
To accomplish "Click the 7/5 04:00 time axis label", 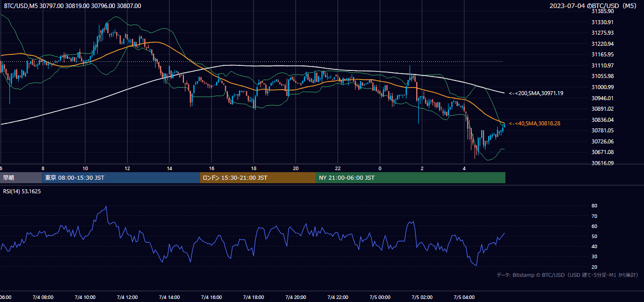I will pyautogui.click(x=464, y=297).
